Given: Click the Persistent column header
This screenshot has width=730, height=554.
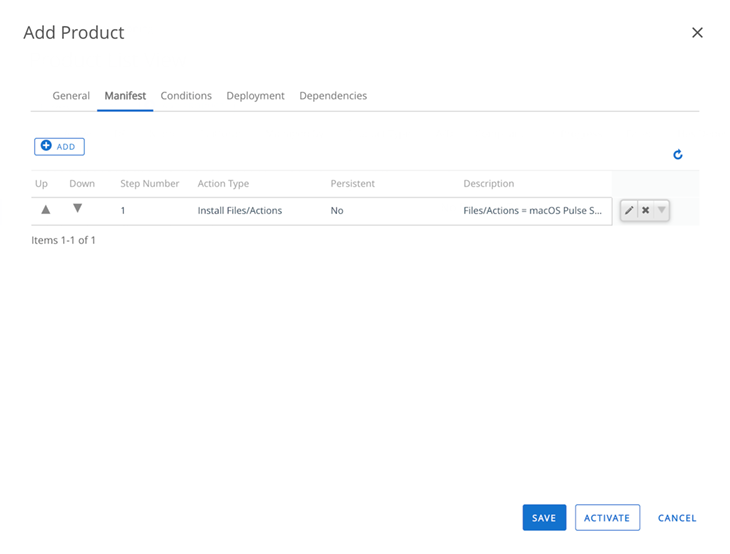Looking at the screenshot, I should [353, 184].
